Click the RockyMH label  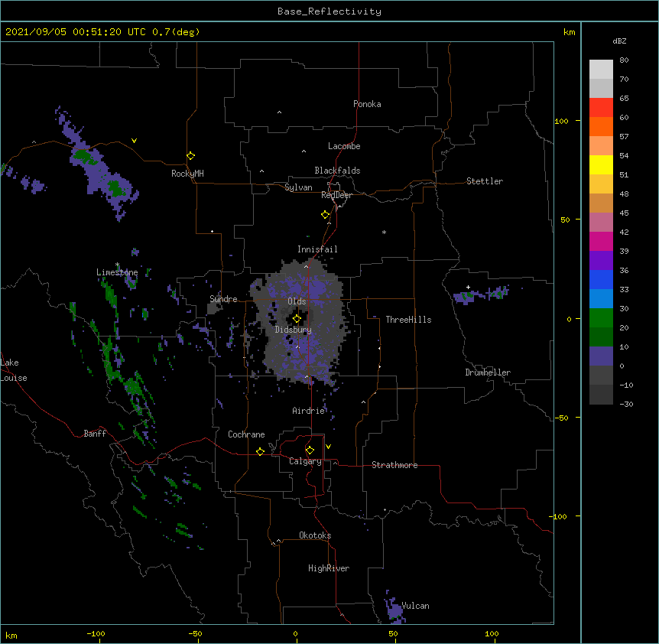[187, 173]
